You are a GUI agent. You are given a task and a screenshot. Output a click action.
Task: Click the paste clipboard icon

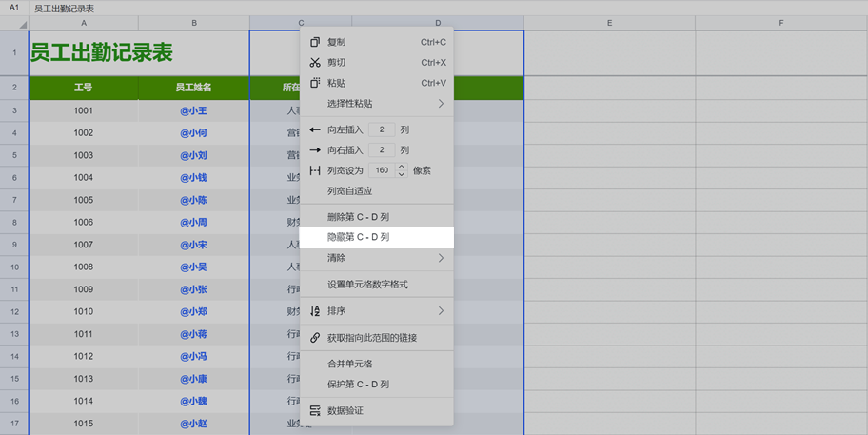[315, 83]
